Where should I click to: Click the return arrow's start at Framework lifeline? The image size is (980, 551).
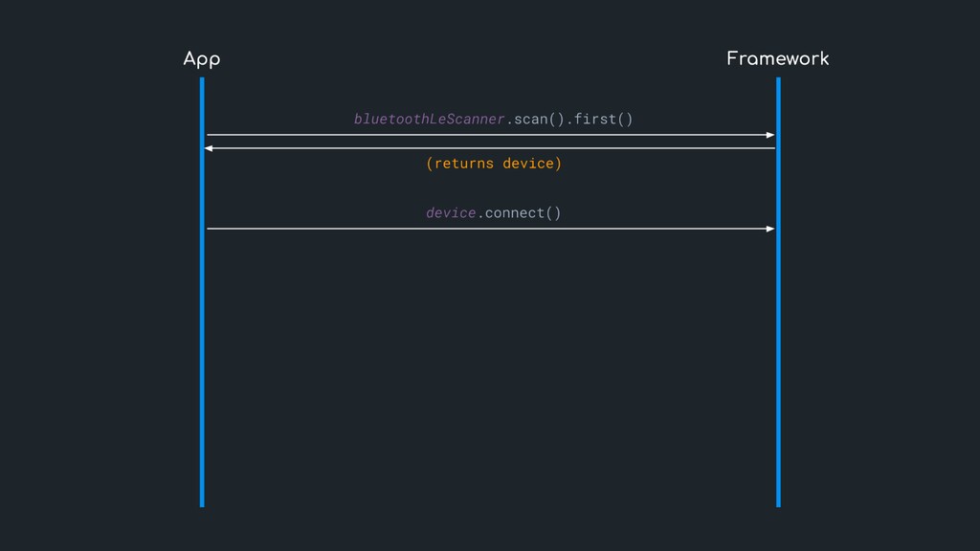(772, 148)
